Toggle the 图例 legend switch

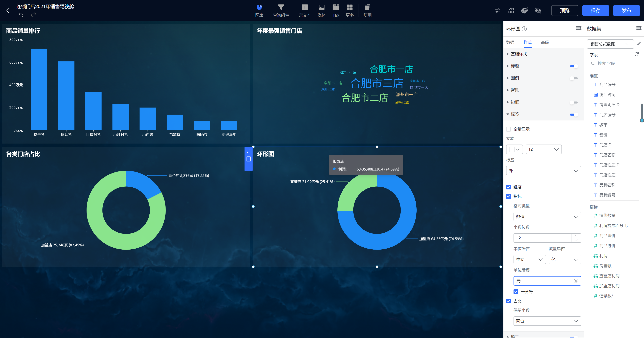[574, 78]
